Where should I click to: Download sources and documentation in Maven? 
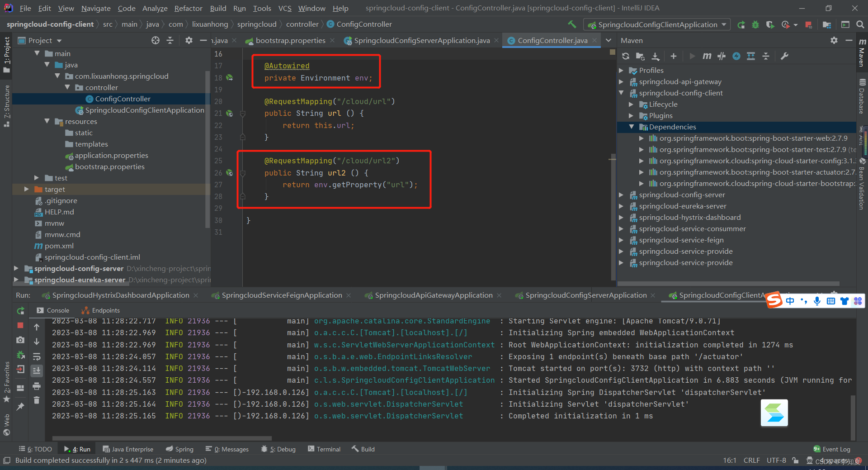pyautogui.click(x=655, y=56)
